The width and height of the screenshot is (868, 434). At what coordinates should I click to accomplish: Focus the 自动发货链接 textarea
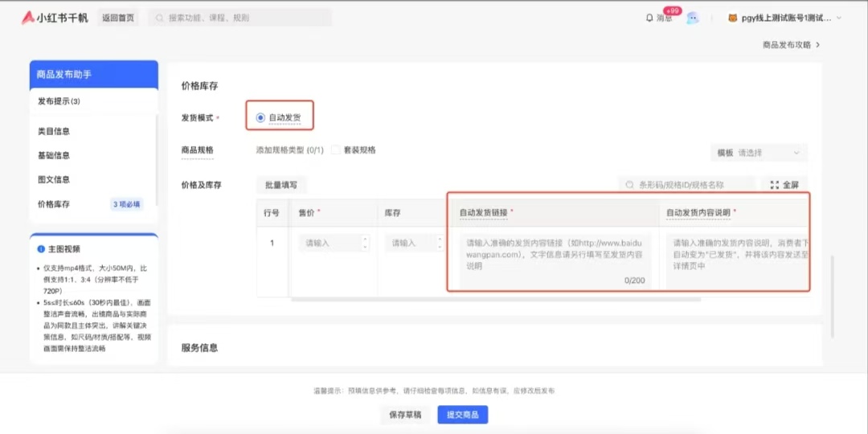point(555,260)
